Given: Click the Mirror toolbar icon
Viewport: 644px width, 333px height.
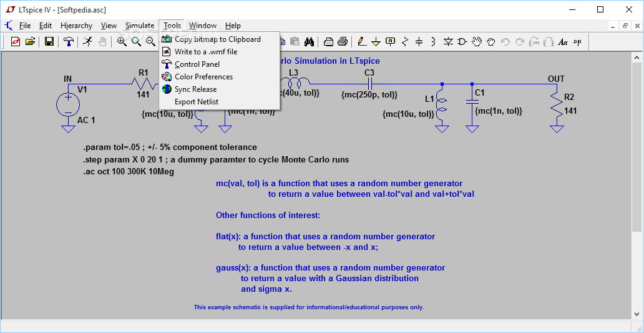Looking at the screenshot, I should tap(549, 41).
